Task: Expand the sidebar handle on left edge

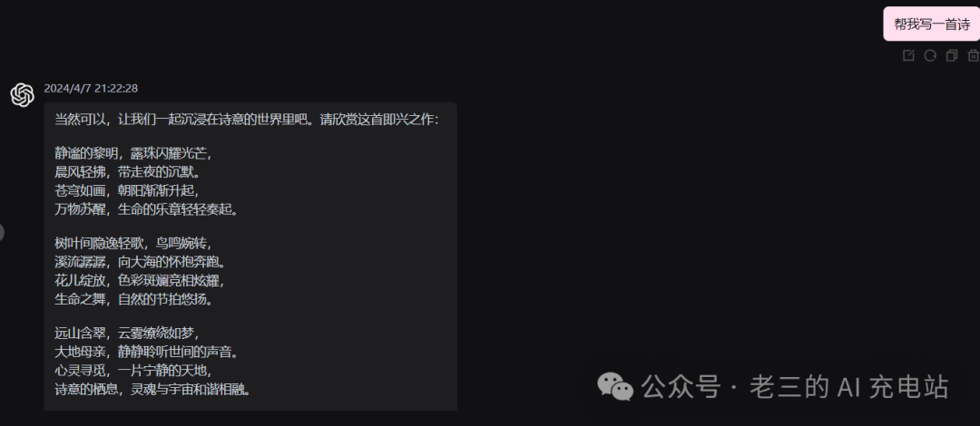Action: coord(2,232)
